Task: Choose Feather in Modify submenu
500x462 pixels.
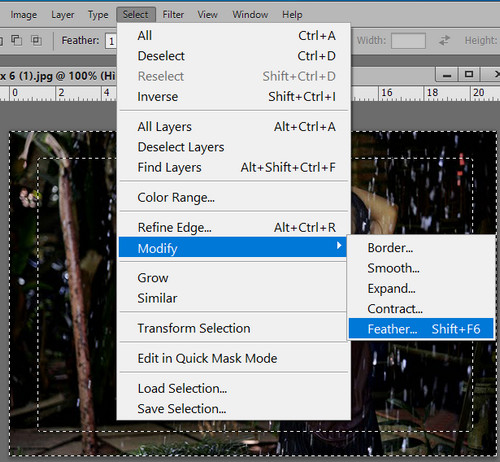Action: click(x=421, y=329)
